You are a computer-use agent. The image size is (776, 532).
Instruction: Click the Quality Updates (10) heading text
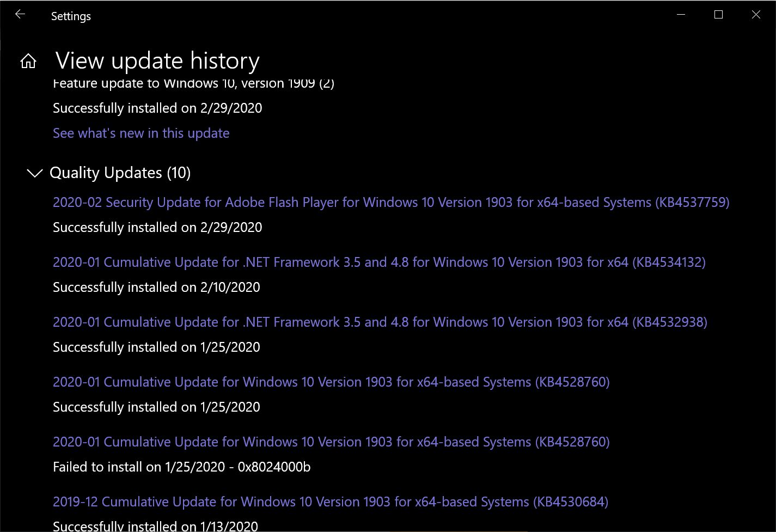120,173
